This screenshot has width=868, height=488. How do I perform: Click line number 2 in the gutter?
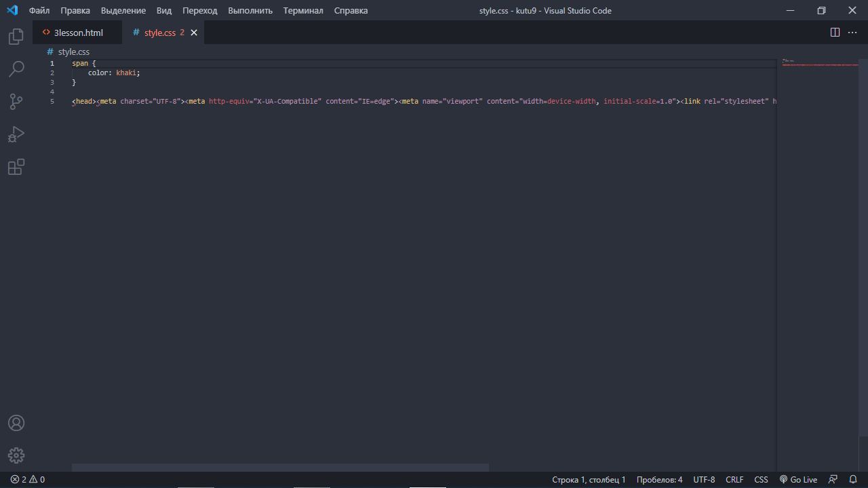click(52, 73)
